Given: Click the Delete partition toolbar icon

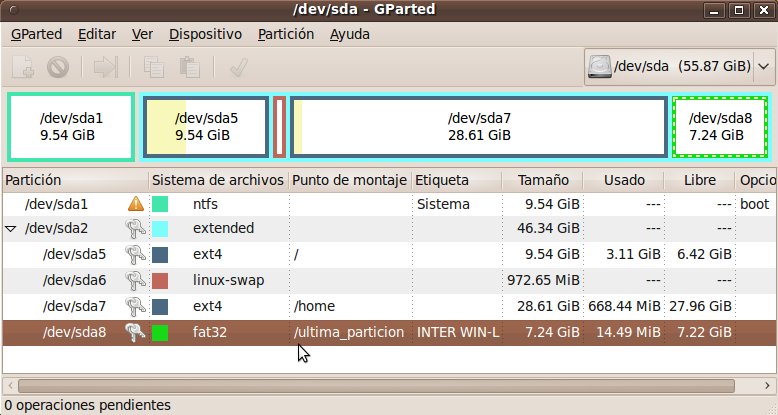Looking at the screenshot, I should point(58,67).
